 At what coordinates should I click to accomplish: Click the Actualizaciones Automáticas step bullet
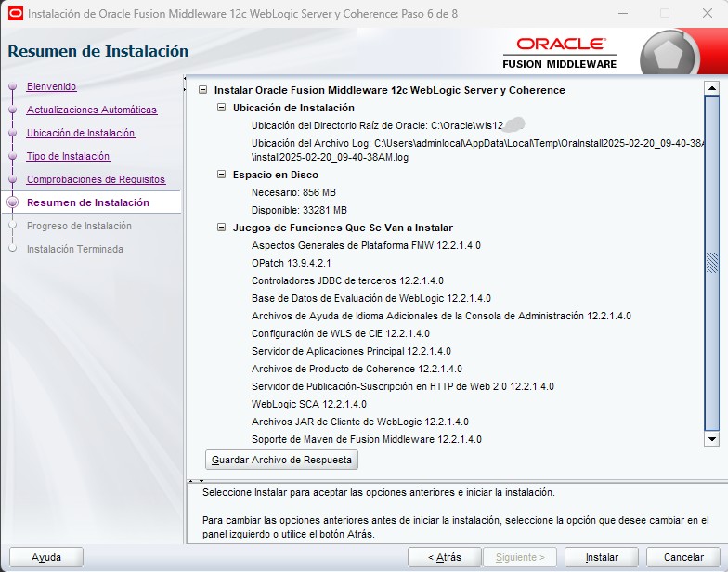coord(13,110)
